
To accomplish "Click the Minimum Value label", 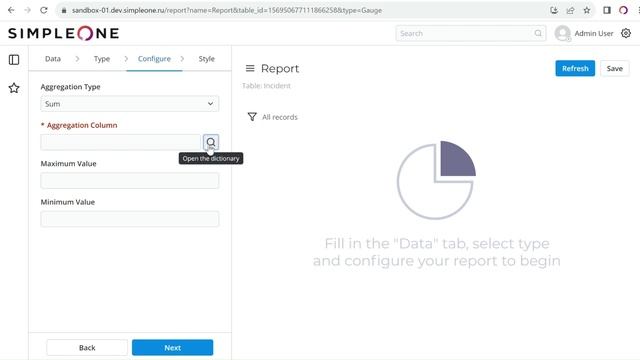I will tap(68, 202).
